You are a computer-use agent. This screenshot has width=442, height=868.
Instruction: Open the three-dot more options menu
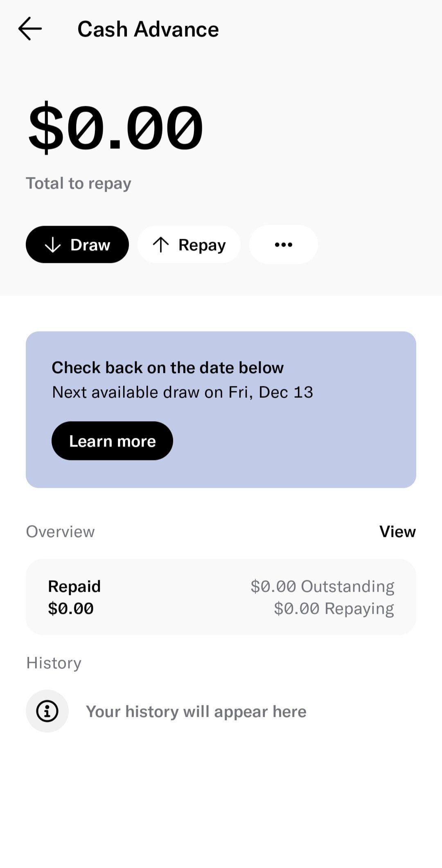pos(284,244)
